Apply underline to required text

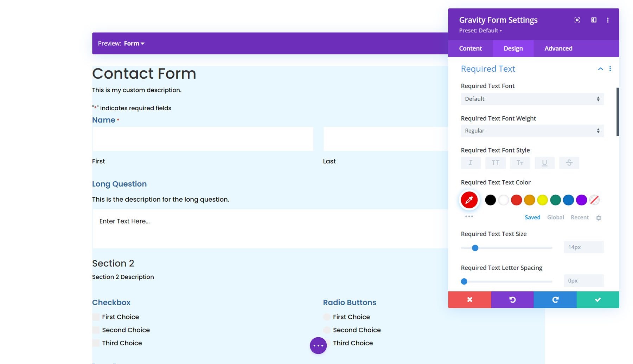coord(544,163)
